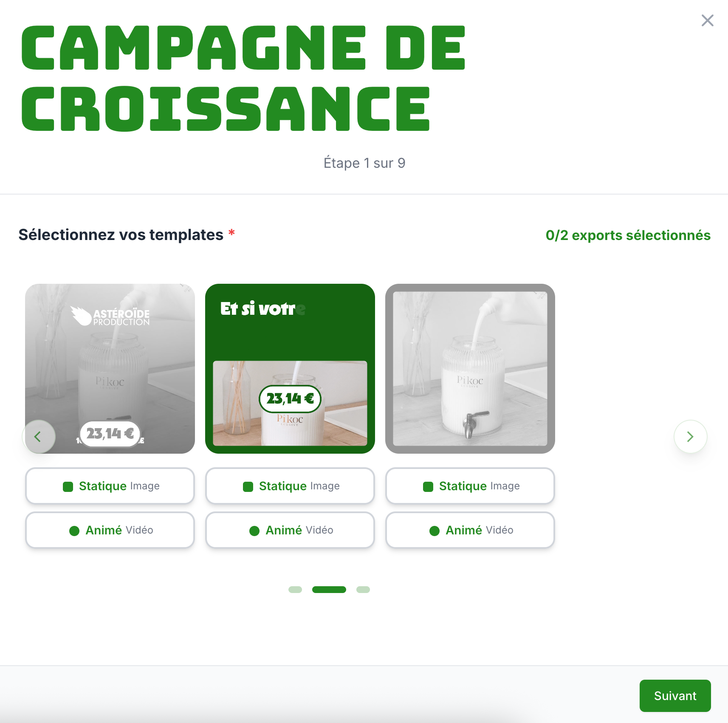Open the Astéroïde Production template thumbnail
The width and height of the screenshot is (728, 723).
tap(110, 368)
